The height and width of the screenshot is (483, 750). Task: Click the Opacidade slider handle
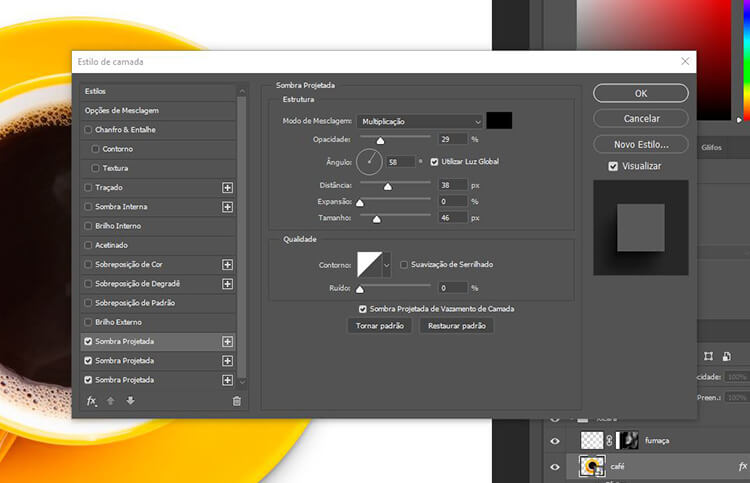pyautogui.click(x=380, y=141)
